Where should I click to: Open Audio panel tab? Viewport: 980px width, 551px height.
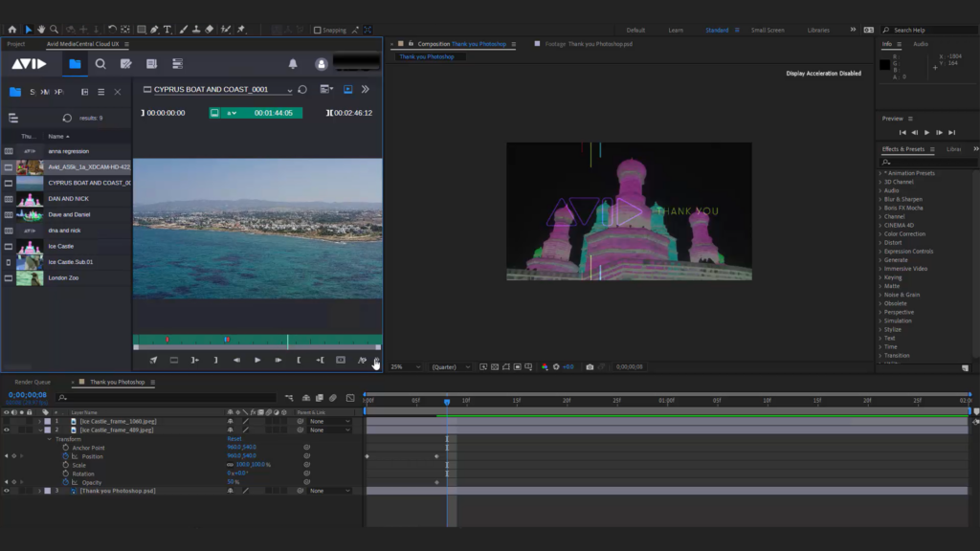[x=921, y=44]
